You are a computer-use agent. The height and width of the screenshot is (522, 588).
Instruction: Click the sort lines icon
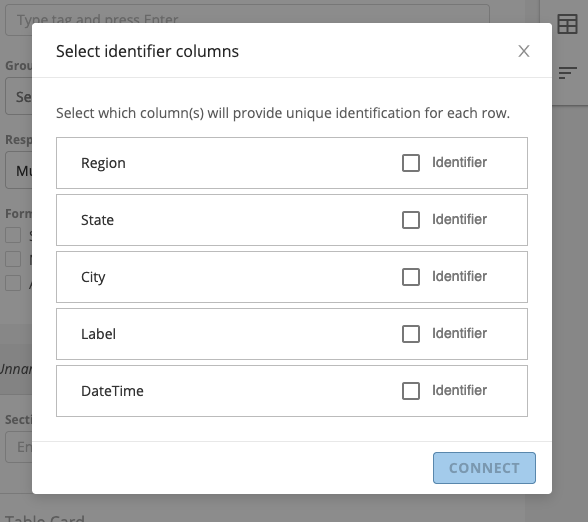[x=567, y=73]
